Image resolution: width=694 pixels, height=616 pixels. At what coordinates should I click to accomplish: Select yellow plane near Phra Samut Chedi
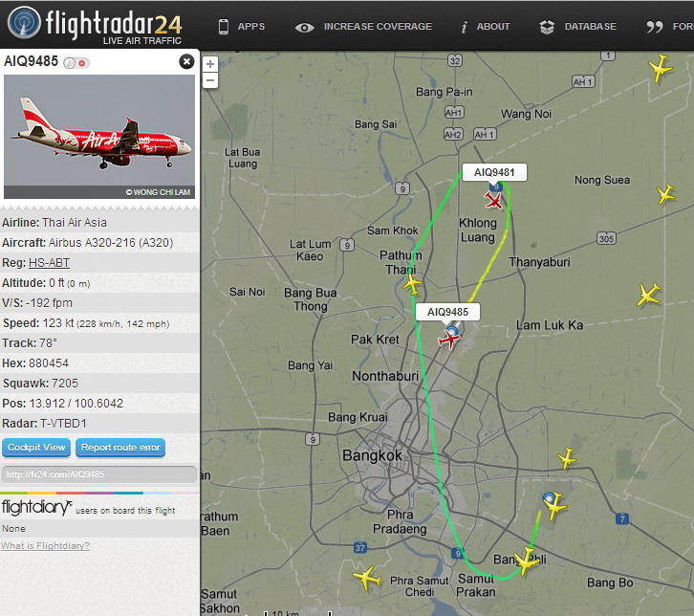click(x=366, y=578)
